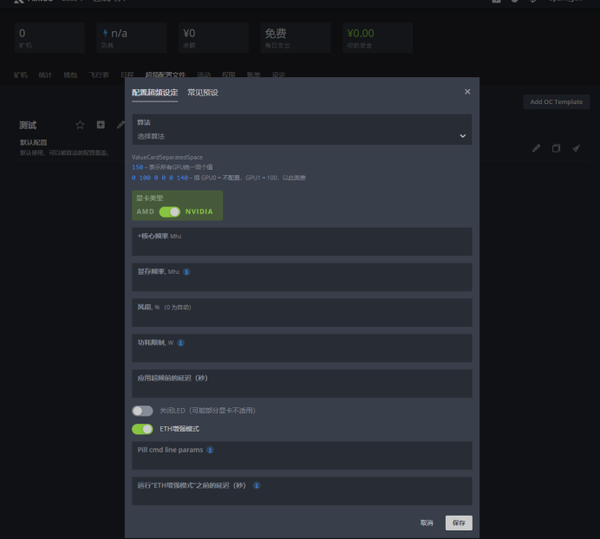
Task: Enable the 关闭LED toggle
Action: click(x=142, y=411)
